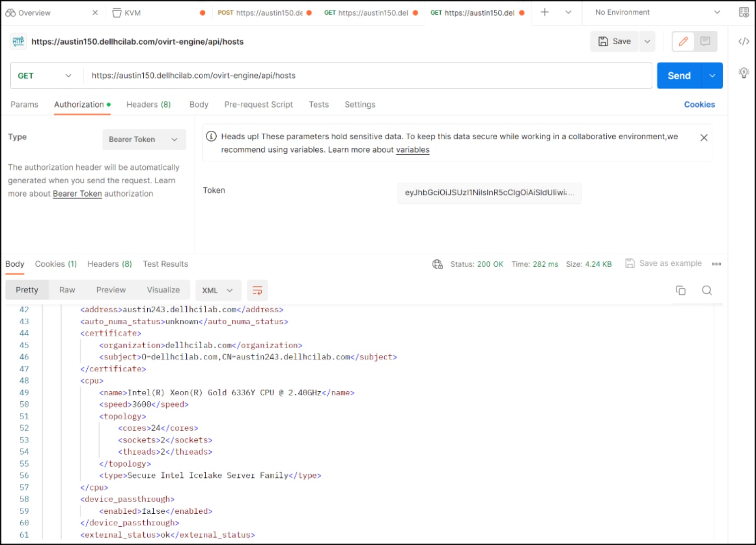Screen dimensions: 756x545
Task: Click the lightbulb info icon in right sidebar
Action: [x=743, y=73]
